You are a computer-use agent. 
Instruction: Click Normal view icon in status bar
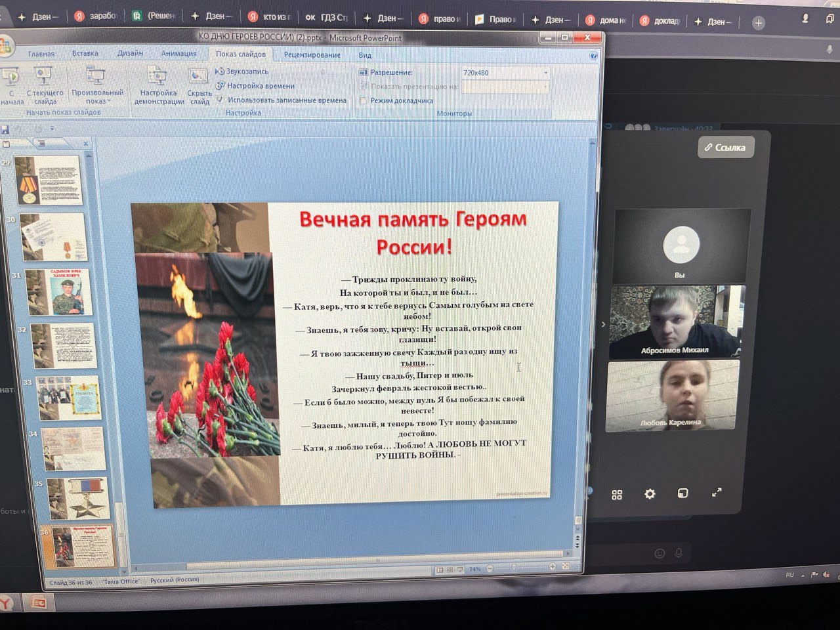click(440, 570)
